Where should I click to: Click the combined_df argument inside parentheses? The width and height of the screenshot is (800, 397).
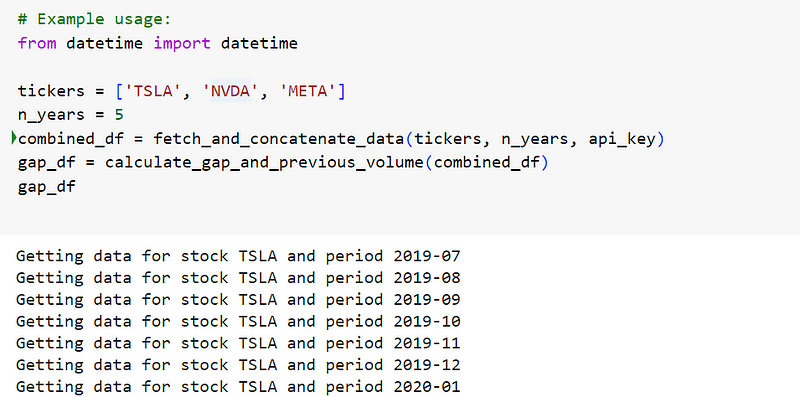[486, 163]
